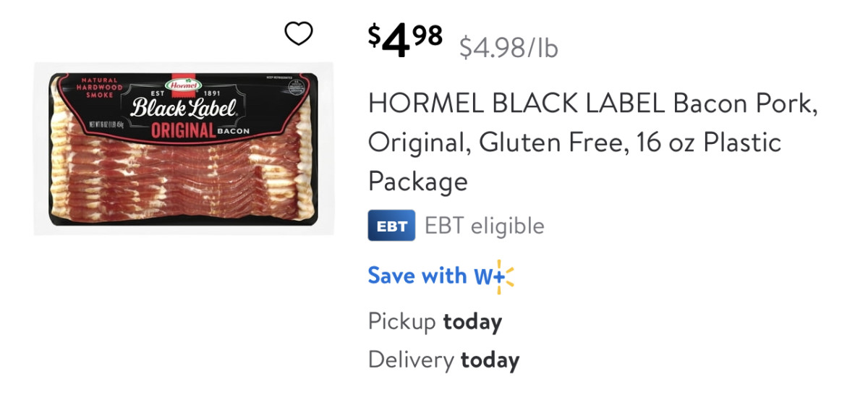
Task: Click the Hormel logo on the package
Action: 182,85
